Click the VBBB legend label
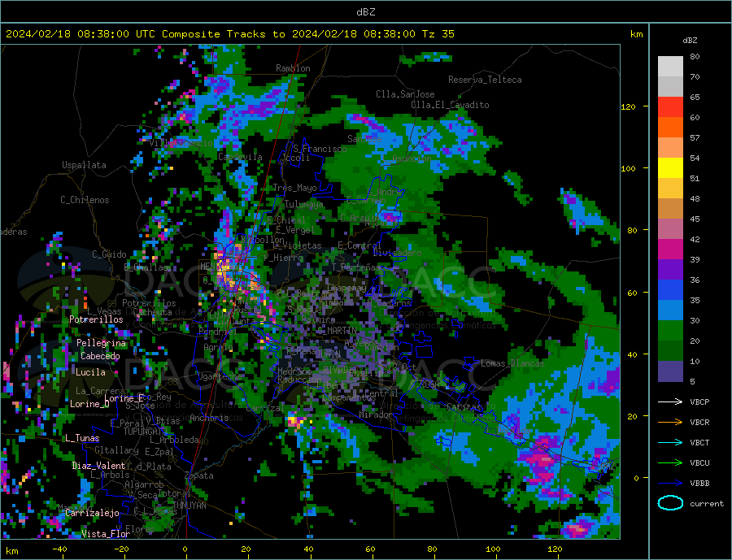This screenshot has height=560, width=732. pos(699,483)
